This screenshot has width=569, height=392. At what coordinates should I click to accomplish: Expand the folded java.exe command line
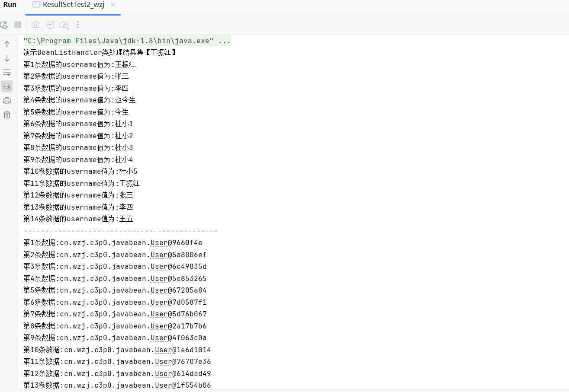pos(225,41)
